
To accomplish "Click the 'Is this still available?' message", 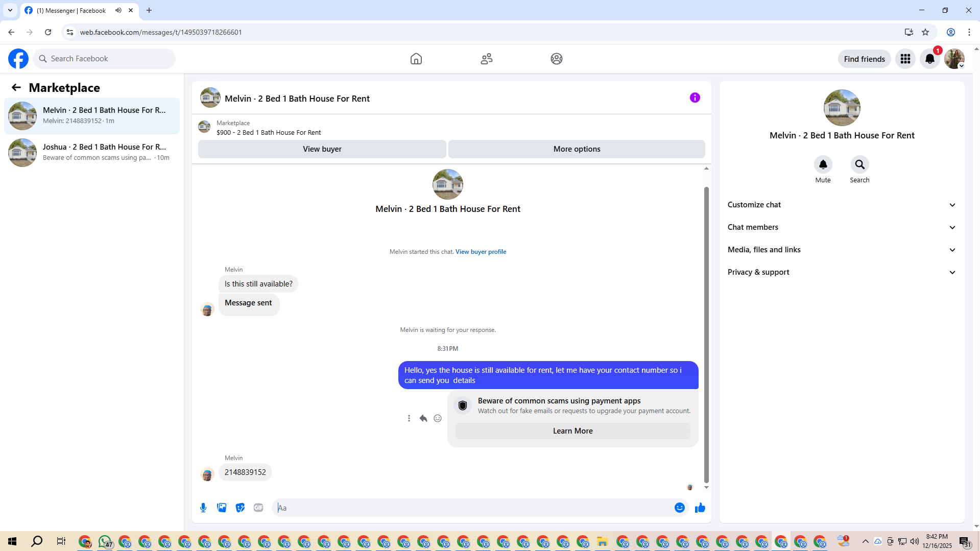I will click(258, 284).
